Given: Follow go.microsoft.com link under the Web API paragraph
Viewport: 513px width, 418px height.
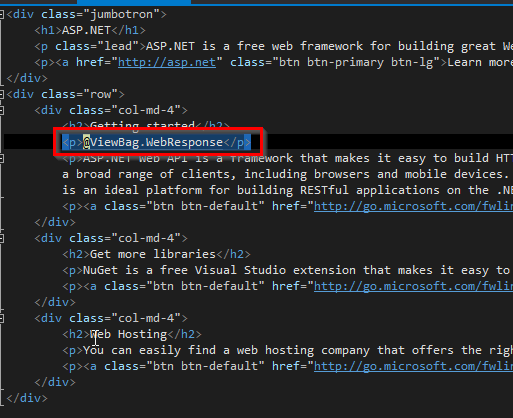Looking at the screenshot, I should coord(413,206).
